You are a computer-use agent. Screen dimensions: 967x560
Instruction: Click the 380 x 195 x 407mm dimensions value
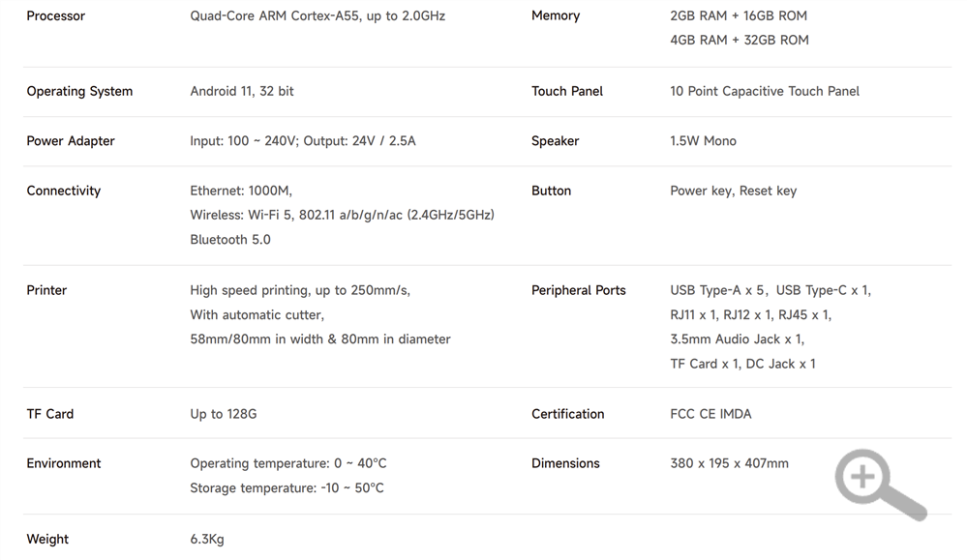tap(729, 463)
